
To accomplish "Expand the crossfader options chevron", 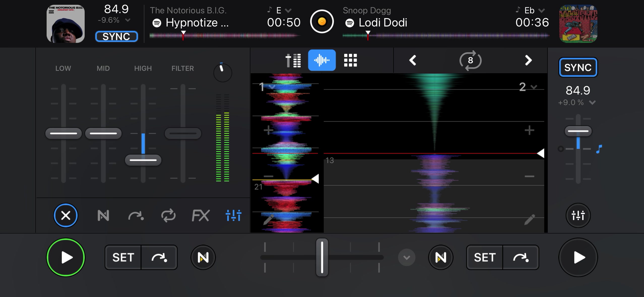I will tap(407, 257).
